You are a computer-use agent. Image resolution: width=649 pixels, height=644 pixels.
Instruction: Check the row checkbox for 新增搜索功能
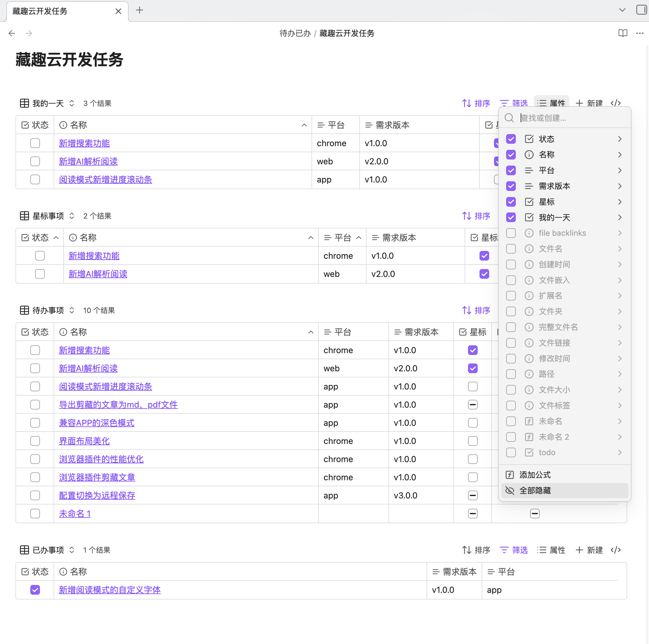click(35, 143)
